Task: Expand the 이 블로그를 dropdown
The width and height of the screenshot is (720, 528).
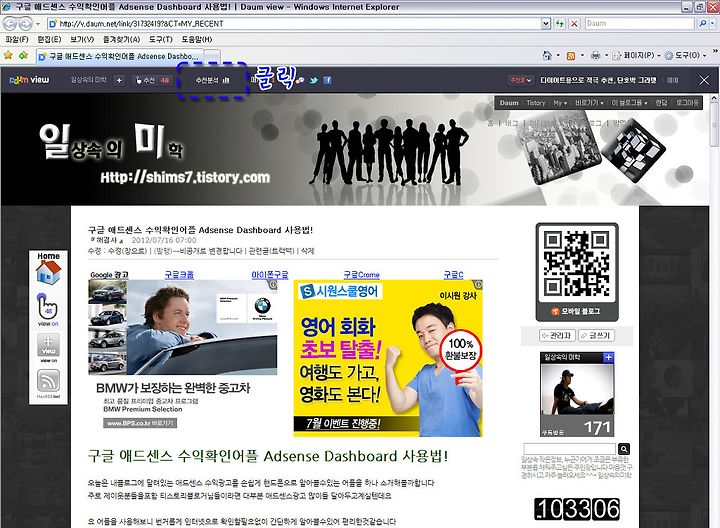Action: (629, 103)
